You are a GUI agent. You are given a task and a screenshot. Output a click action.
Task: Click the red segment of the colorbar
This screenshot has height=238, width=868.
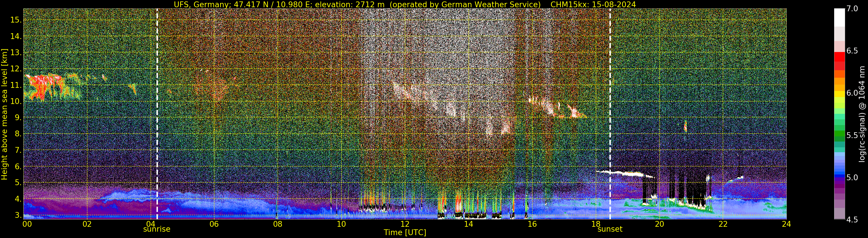point(839,57)
